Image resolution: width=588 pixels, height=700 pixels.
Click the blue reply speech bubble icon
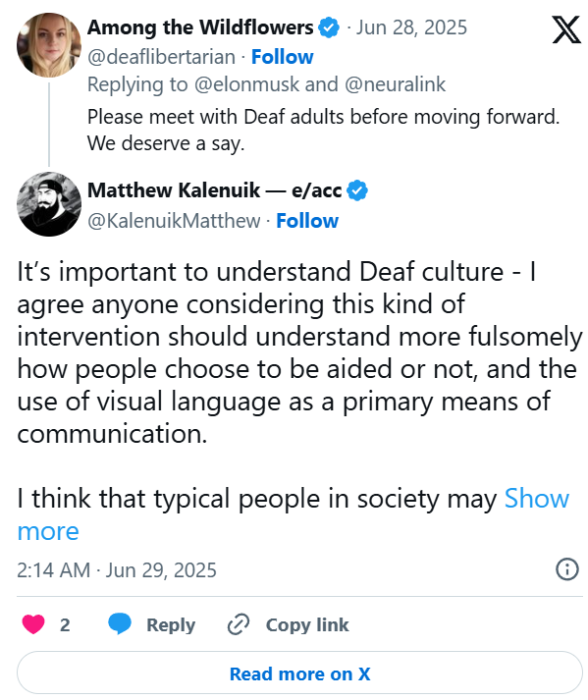[x=120, y=623]
